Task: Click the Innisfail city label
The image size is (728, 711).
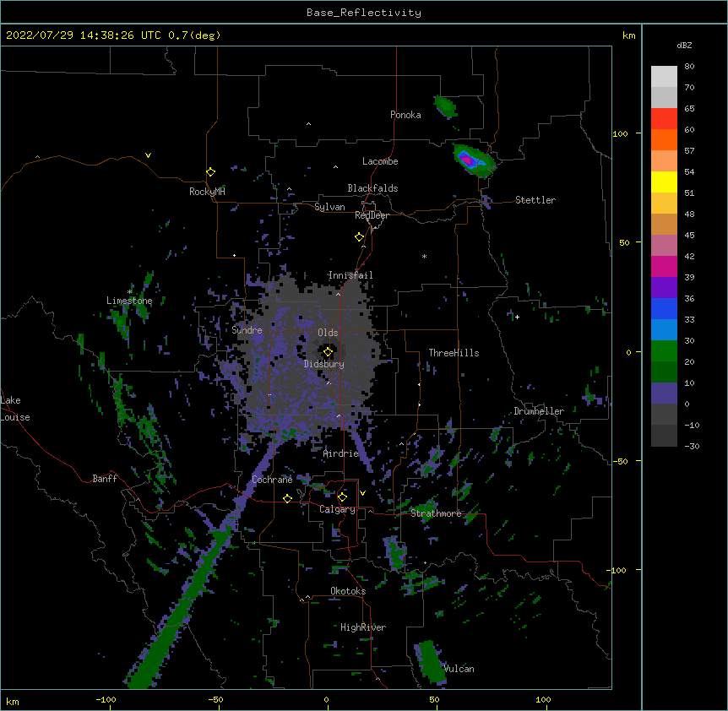Action: tap(350, 275)
